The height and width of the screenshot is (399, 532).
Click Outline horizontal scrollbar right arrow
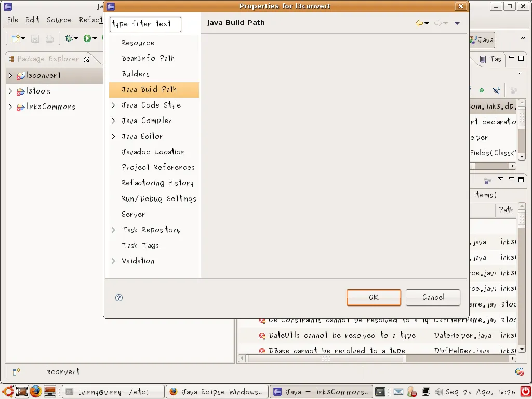[x=513, y=166]
